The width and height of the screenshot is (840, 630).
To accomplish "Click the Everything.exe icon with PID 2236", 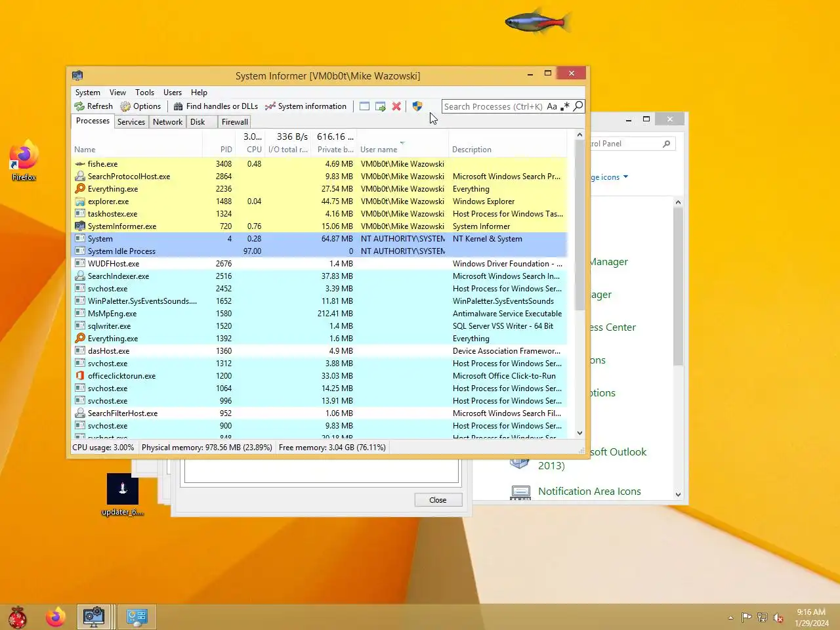I will coord(80,189).
